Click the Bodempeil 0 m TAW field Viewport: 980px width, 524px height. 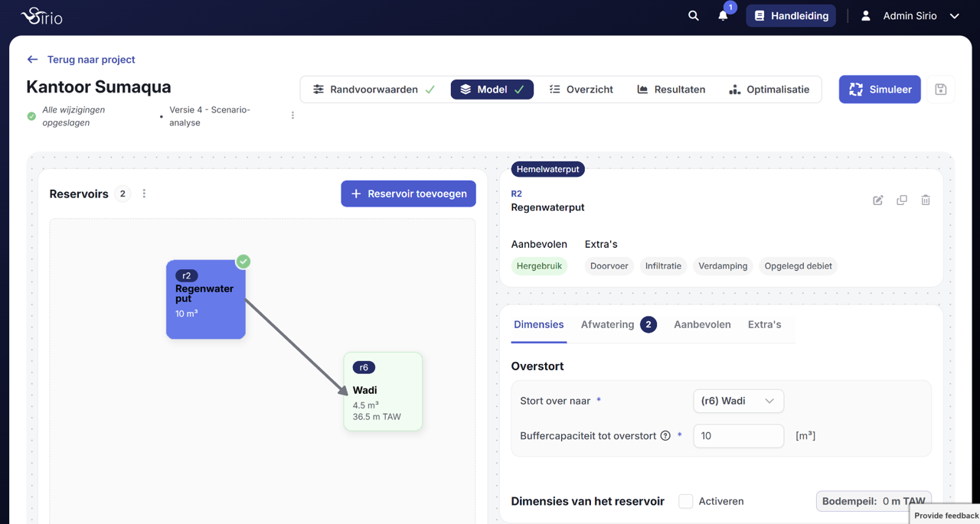pyautogui.click(x=874, y=501)
